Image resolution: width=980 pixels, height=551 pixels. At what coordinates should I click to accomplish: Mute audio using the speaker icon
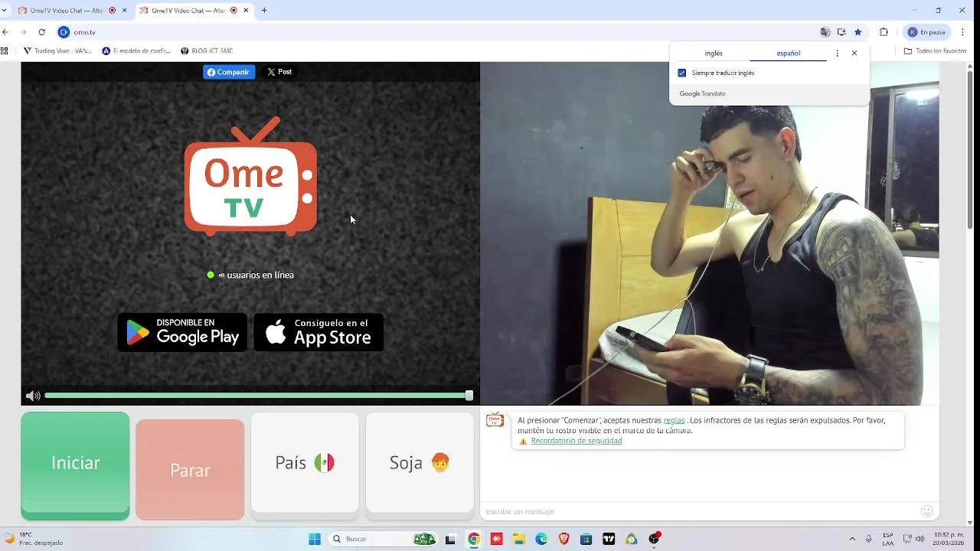pos(33,396)
